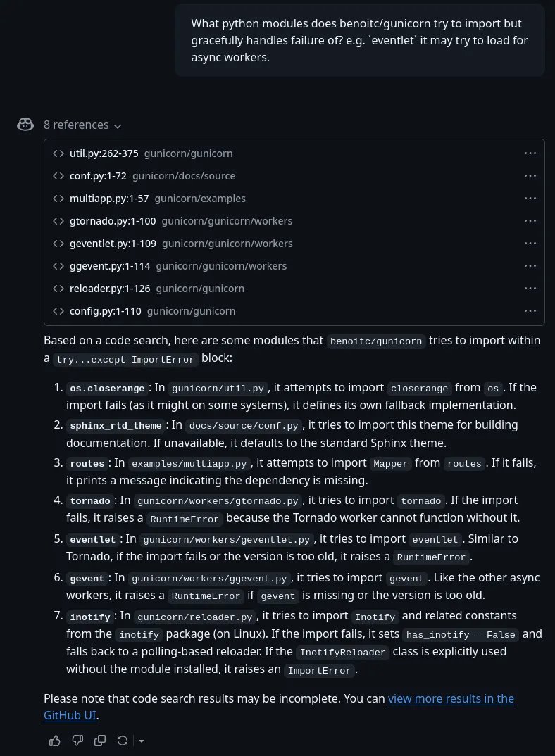This screenshot has width=555, height=756.
Task: Select the gtornado.py:1-100 reference row
Action: [x=113, y=220]
